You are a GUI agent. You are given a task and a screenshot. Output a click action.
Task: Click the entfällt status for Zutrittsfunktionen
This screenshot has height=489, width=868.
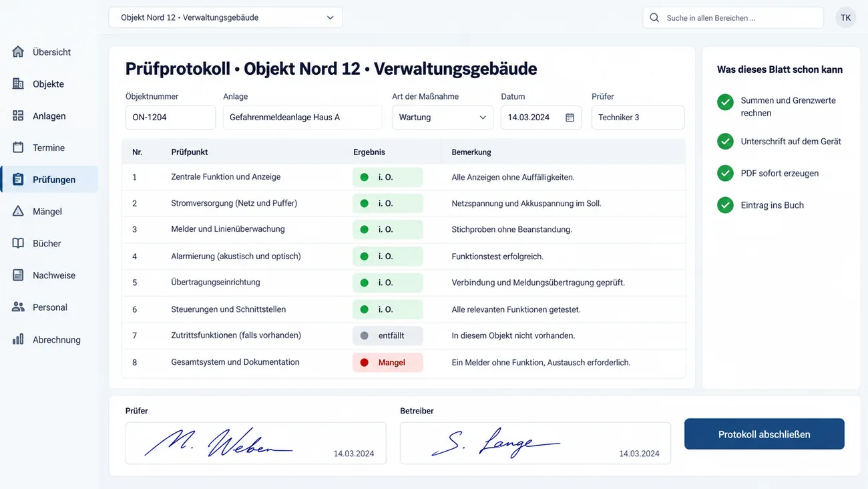click(387, 335)
